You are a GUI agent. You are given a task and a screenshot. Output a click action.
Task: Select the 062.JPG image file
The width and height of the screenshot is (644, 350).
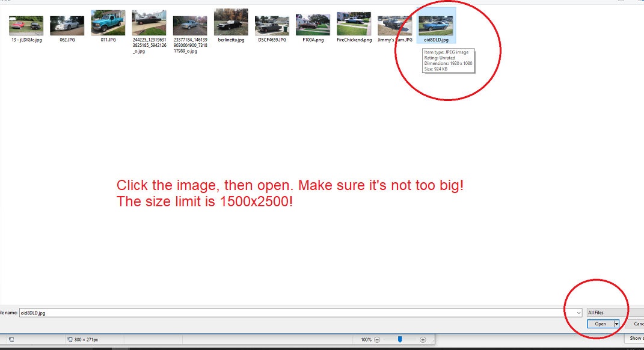pyautogui.click(x=67, y=26)
